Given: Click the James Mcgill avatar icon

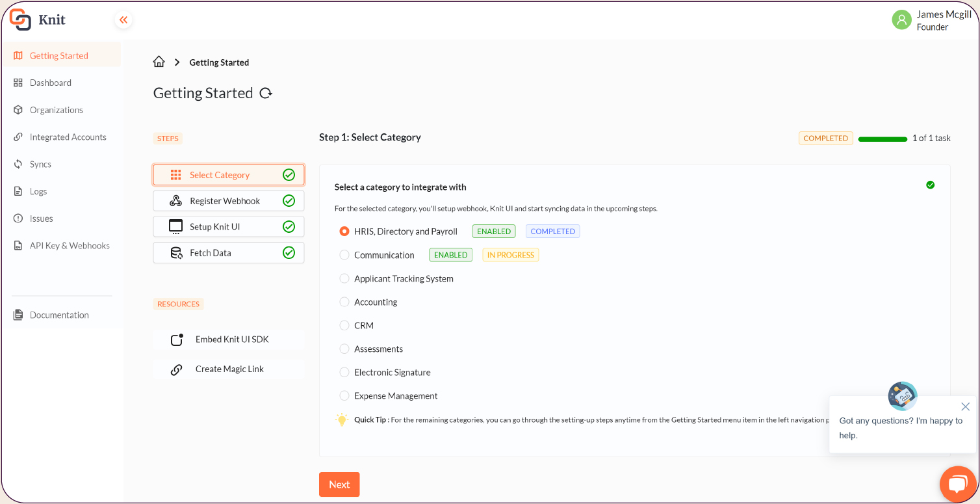Looking at the screenshot, I should coord(901,20).
